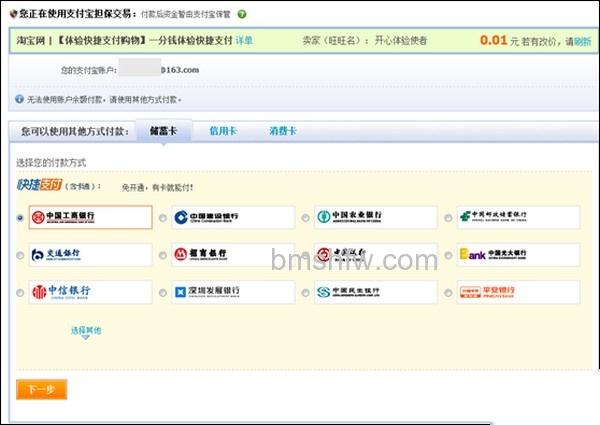Select the radio button for 交通银行
600x425 pixels.
[20, 255]
